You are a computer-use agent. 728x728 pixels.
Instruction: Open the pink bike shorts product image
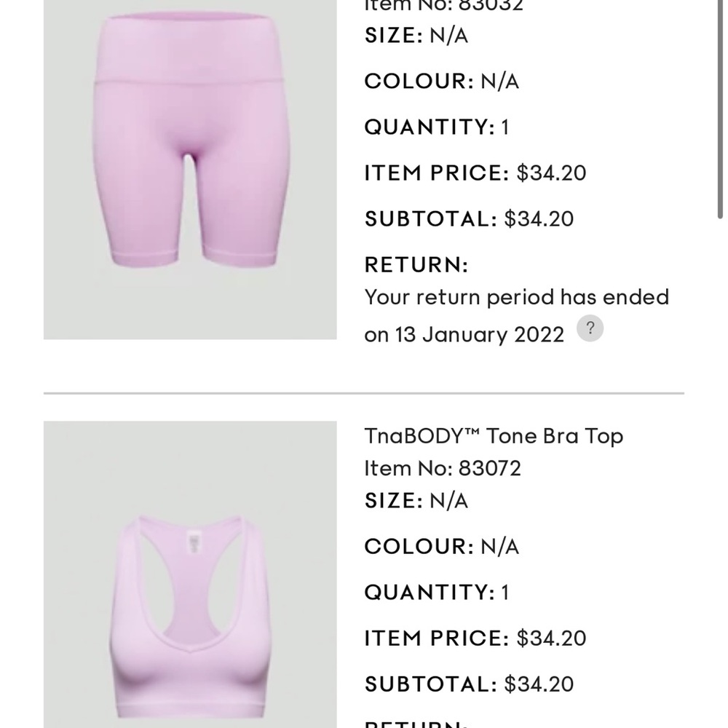coord(190,170)
